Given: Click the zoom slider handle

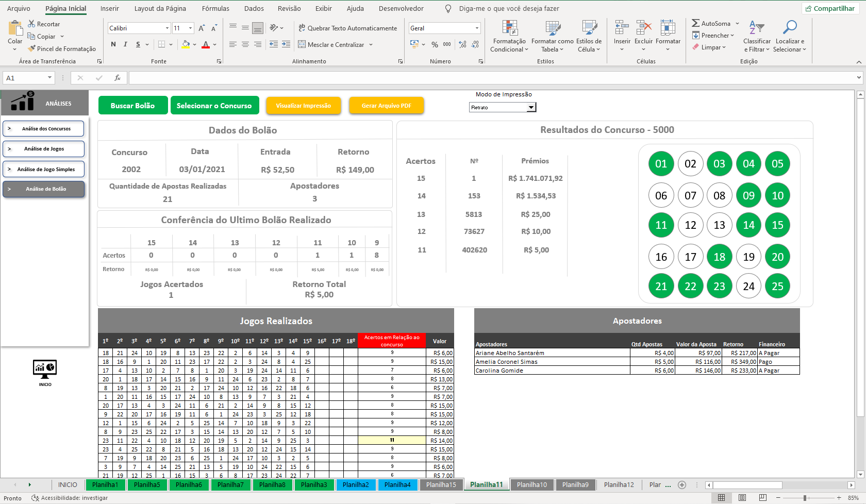Looking at the screenshot, I should coord(805,498).
